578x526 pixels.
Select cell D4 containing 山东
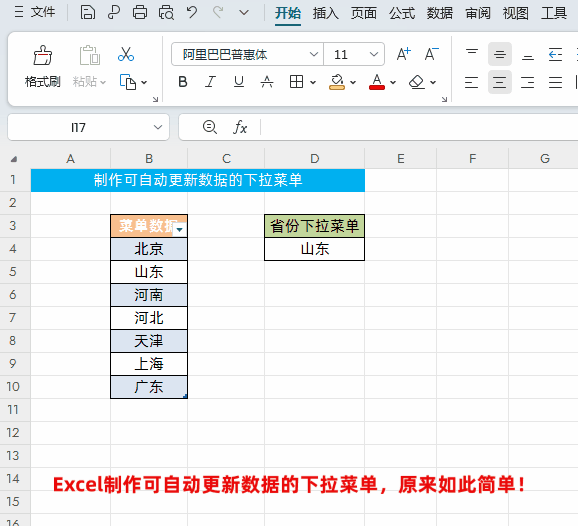click(x=314, y=249)
